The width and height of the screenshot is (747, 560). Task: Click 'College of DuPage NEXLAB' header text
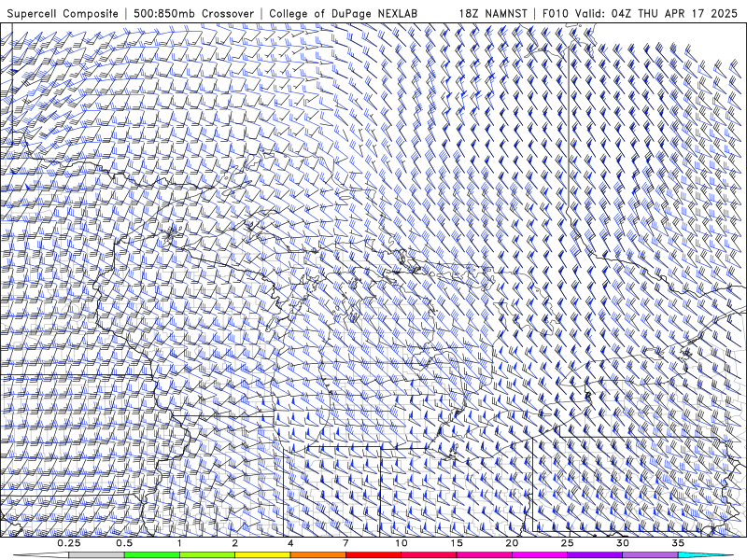coord(343,13)
